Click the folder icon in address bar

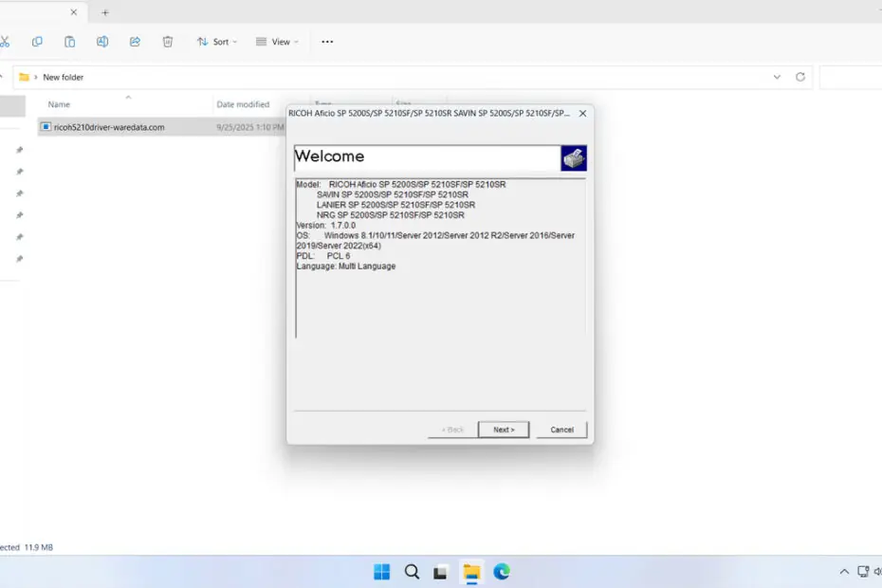pyautogui.click(x=24, y=77)
